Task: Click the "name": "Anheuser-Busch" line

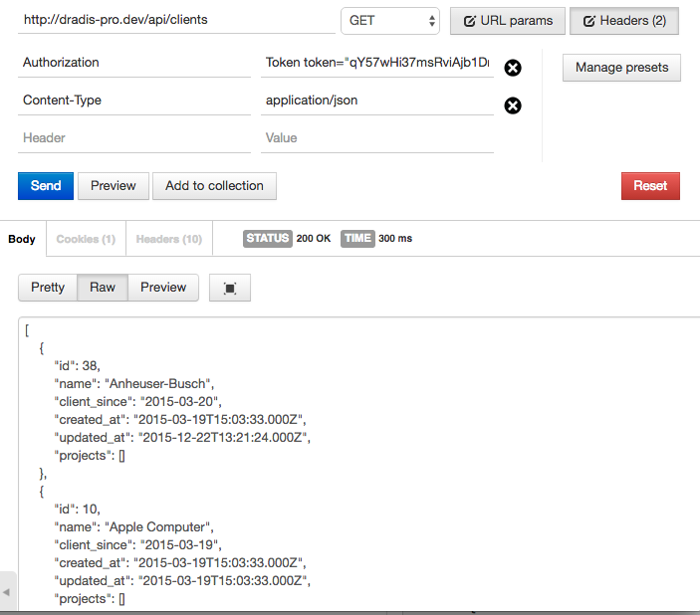Action: tap(134, 384)
